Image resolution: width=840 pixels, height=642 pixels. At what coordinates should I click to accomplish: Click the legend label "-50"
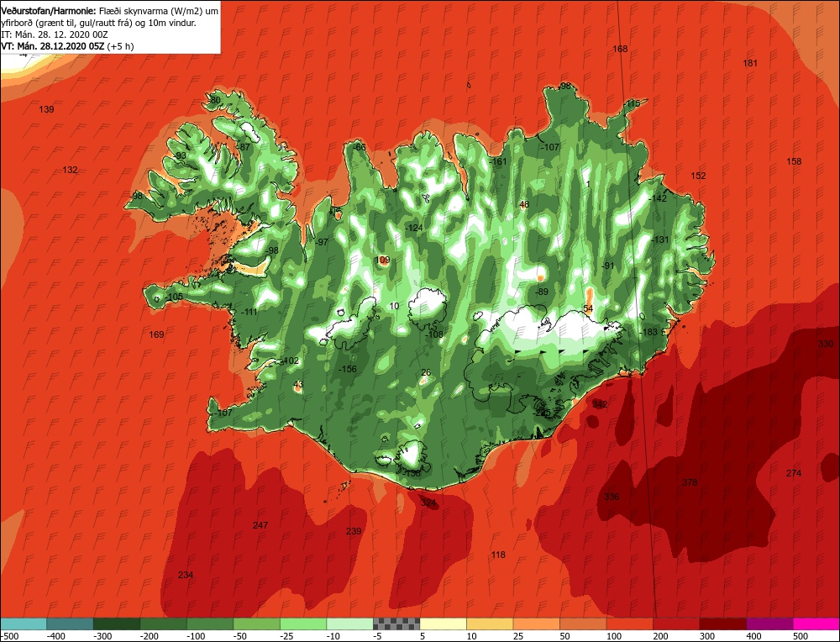click(240, 636)
